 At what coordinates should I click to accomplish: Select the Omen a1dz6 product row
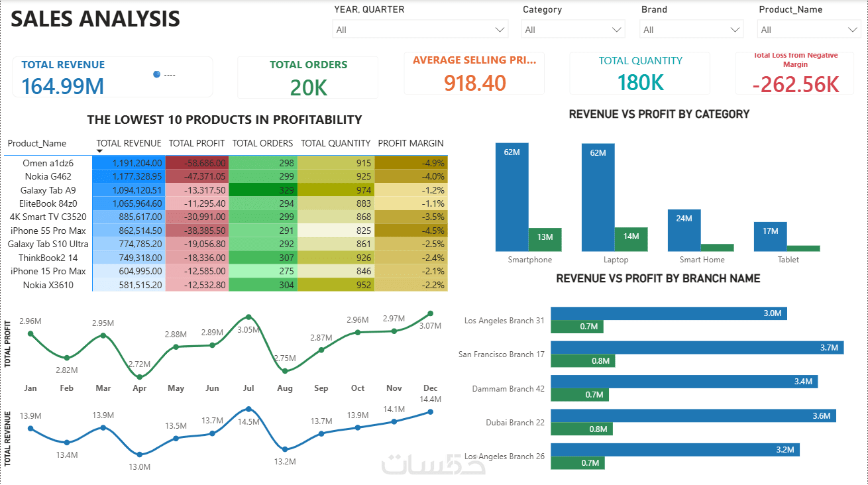click(226, 163)
